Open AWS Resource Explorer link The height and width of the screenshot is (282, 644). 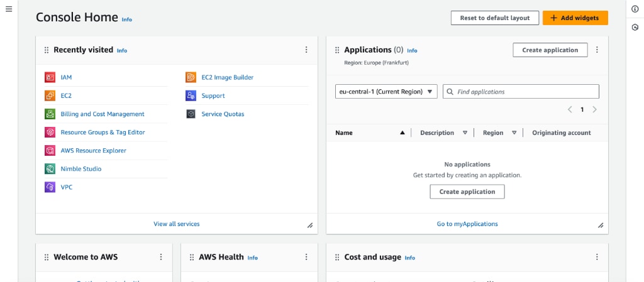(93, 151)
